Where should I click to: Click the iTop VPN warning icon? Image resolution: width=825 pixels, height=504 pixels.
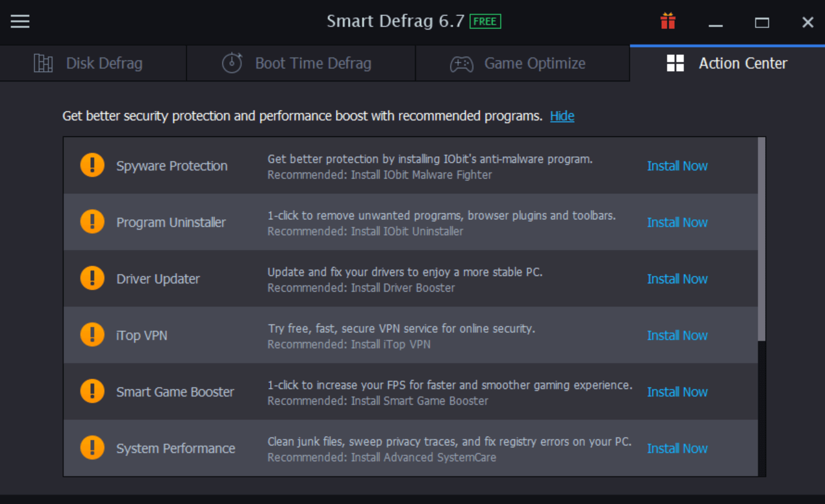pos(92,335)
